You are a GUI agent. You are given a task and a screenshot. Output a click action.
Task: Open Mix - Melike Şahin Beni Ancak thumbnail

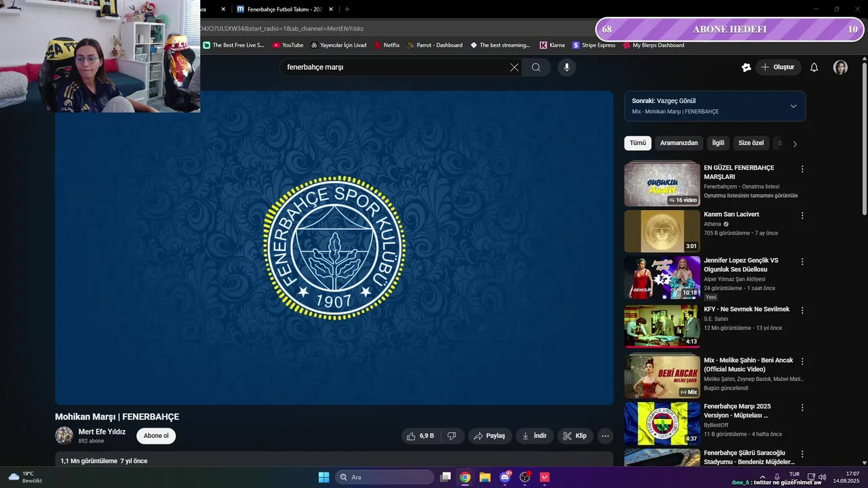coord(662,375)
